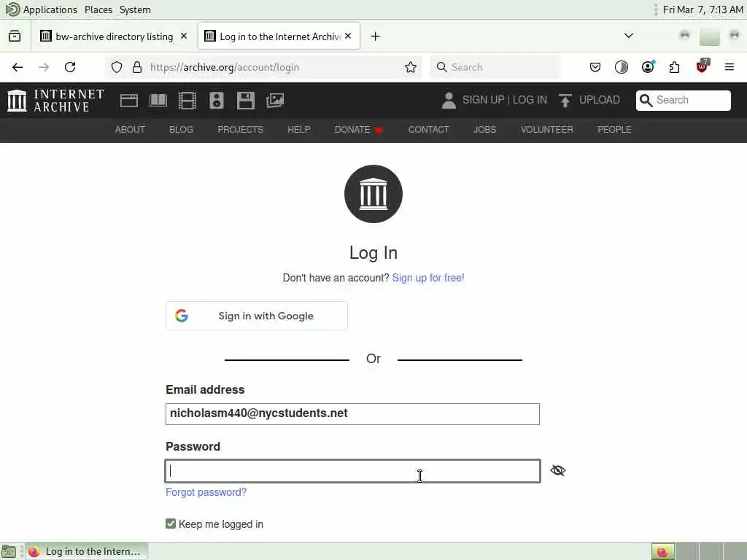Open the CONTACT link
Viewport: 747px width, 560px height.
pyautogui.click(x=428, y=130)
